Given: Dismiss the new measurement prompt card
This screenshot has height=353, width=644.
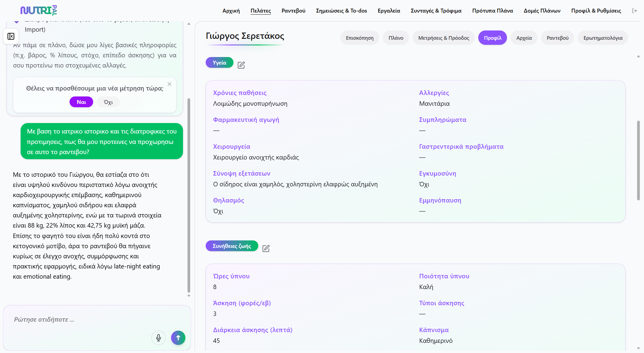Looking at the screenshot, I should click(x=169, y=84).
